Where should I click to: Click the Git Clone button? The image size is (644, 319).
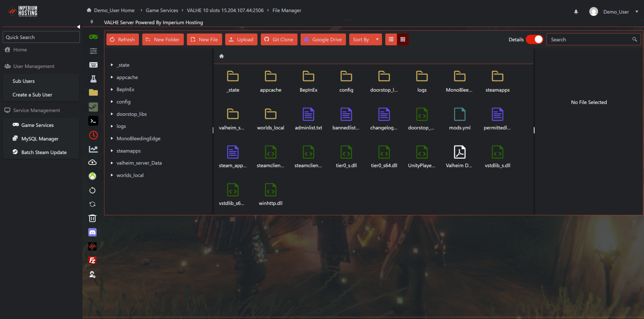pos(279,39)
